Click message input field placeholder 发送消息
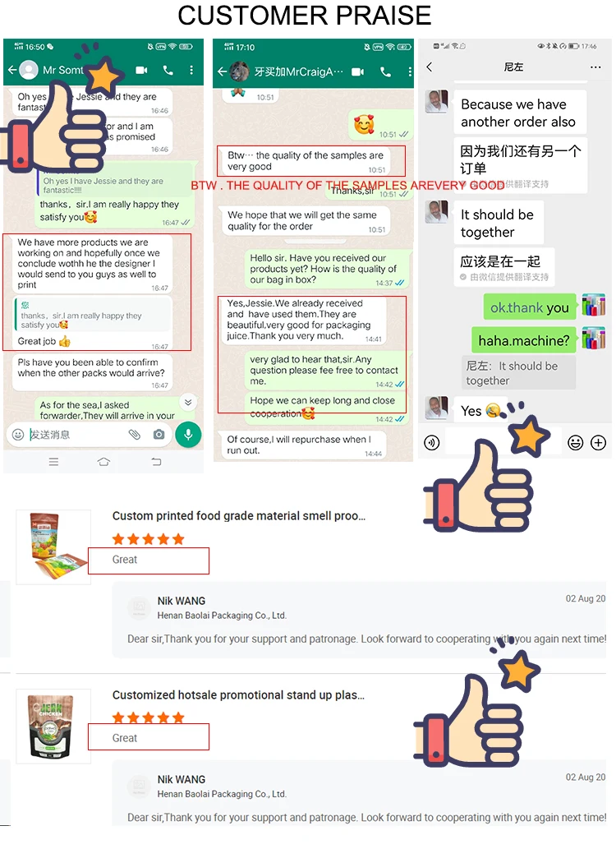Viewport: 616px width, 858px height. [x=50, y=435]
